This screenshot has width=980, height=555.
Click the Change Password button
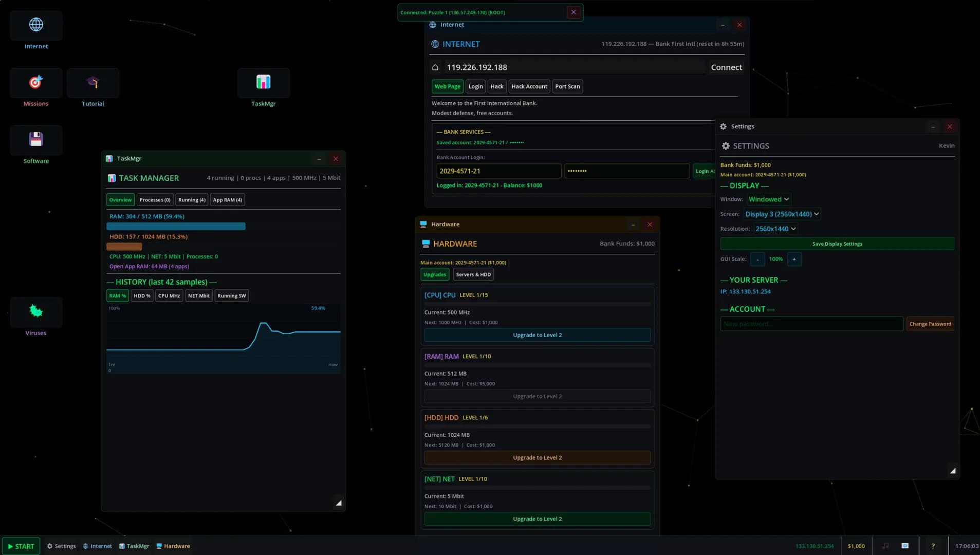(x=930, y=324)
